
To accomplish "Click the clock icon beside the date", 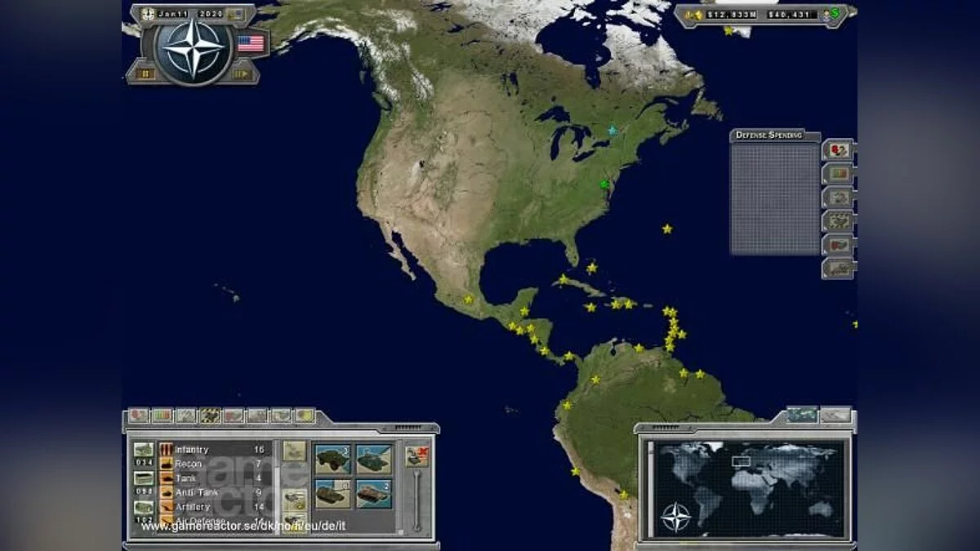I will tap(148, 14).
